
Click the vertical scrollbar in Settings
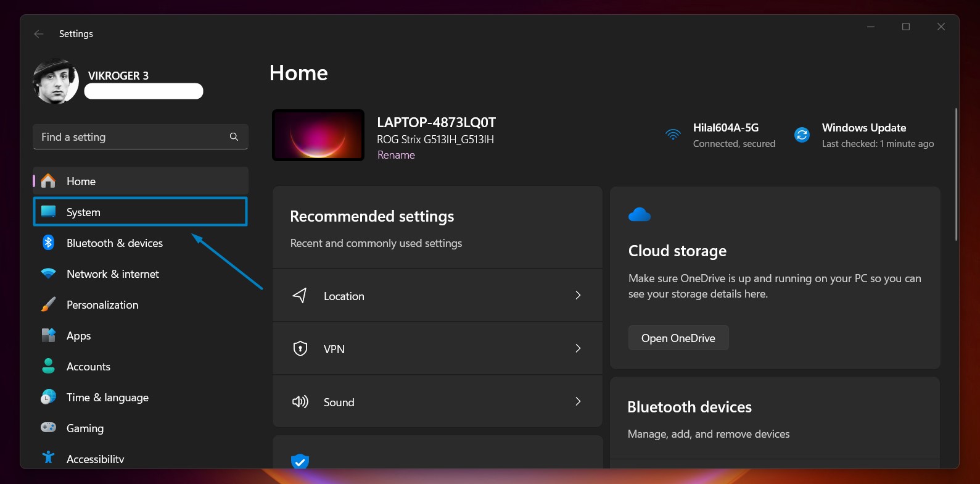(956, 175)
